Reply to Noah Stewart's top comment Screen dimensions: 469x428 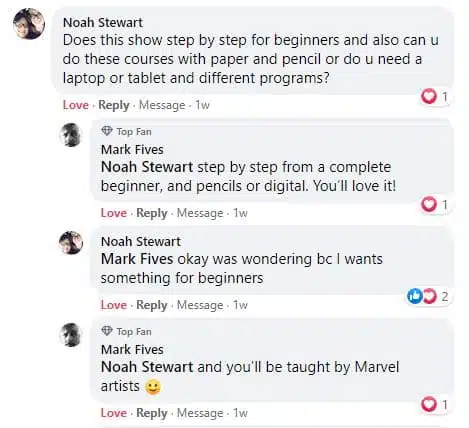[x=114, y=105]
